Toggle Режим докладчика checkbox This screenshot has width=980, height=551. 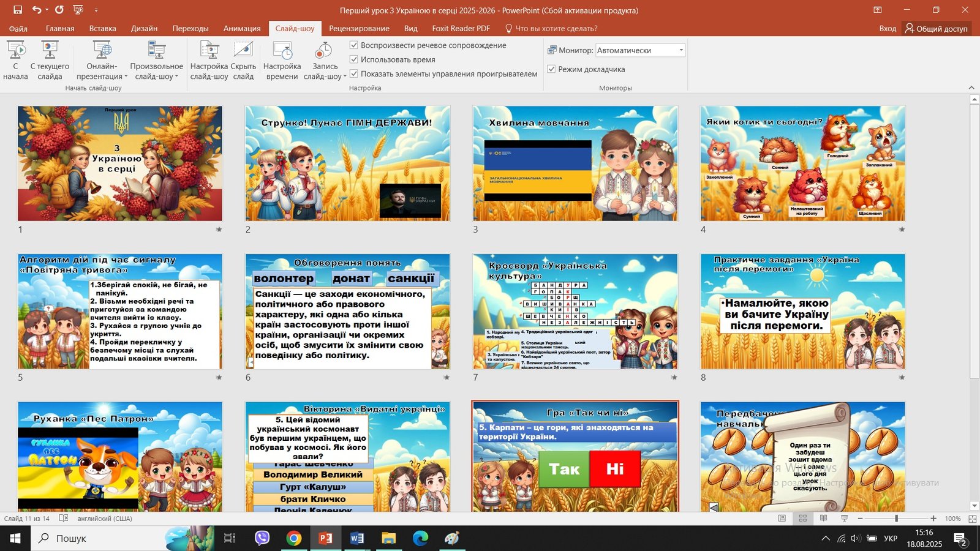click(x=551, y=69)
